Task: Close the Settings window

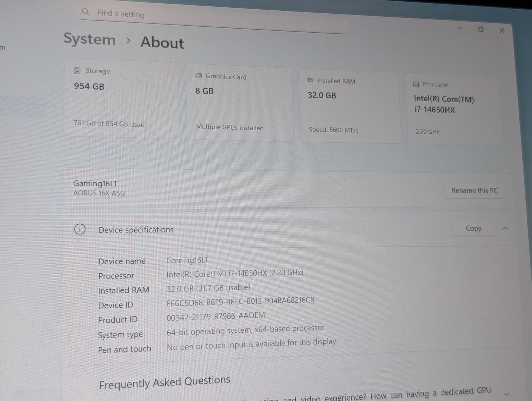Action: click(x=502, y=30)
